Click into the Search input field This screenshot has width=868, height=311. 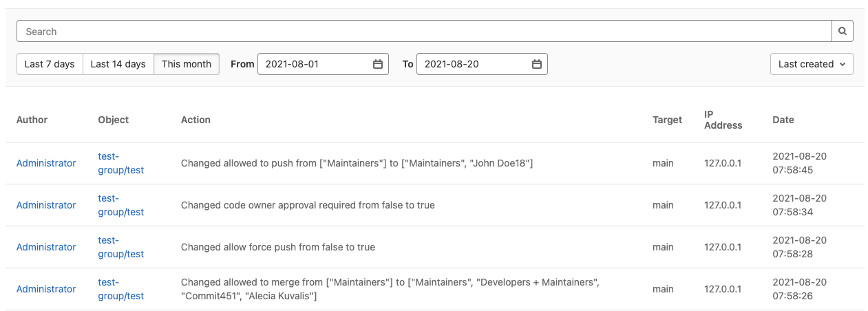(x=424, y=32)
